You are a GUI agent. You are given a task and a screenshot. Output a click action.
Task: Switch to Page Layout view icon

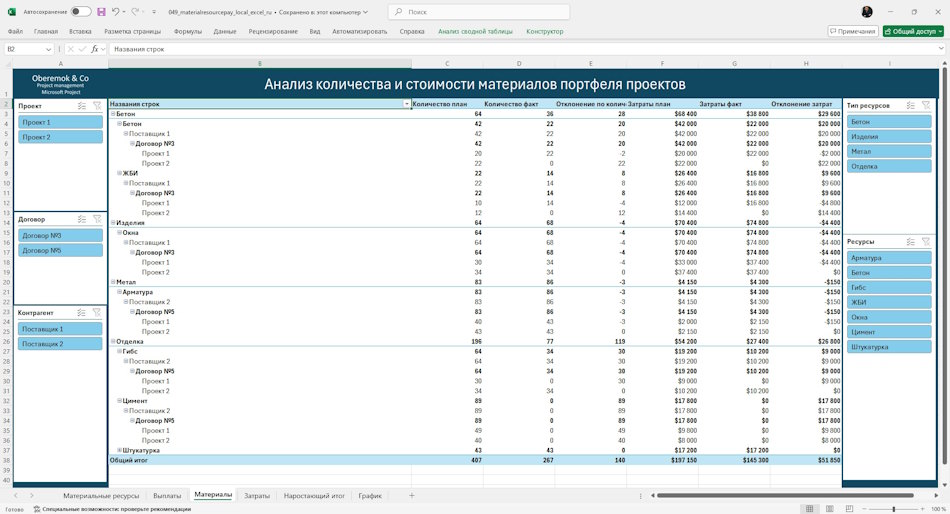coord(829,509)
